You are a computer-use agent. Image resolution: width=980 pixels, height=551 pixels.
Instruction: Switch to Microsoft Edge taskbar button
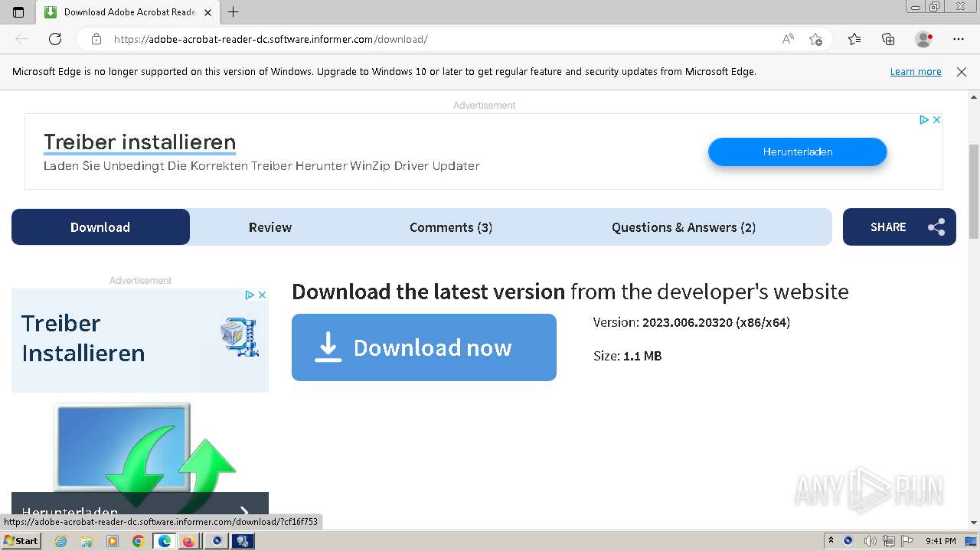tap(165, 541)
